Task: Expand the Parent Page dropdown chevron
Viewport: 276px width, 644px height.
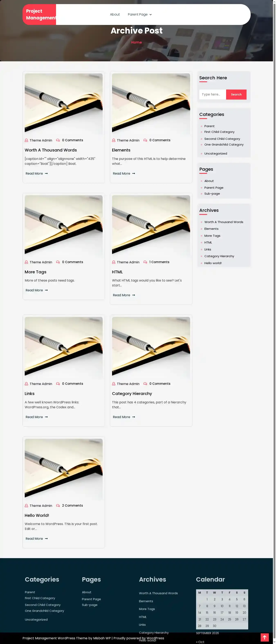Action: (x=150, y=15)
